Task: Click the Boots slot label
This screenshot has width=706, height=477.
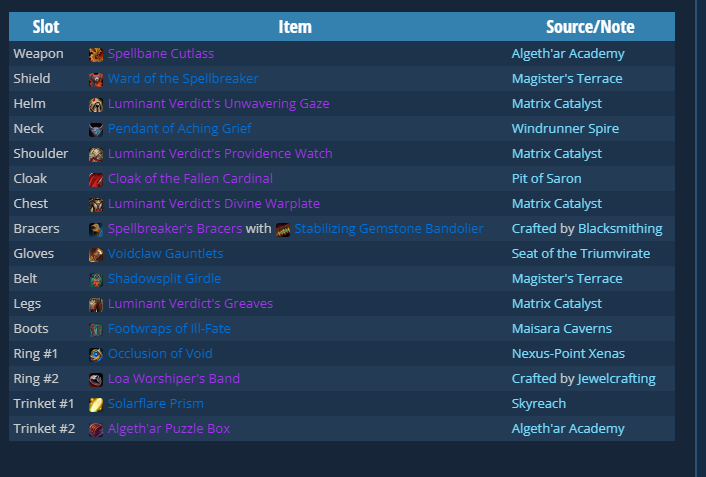Action: [x=31, y=328]
